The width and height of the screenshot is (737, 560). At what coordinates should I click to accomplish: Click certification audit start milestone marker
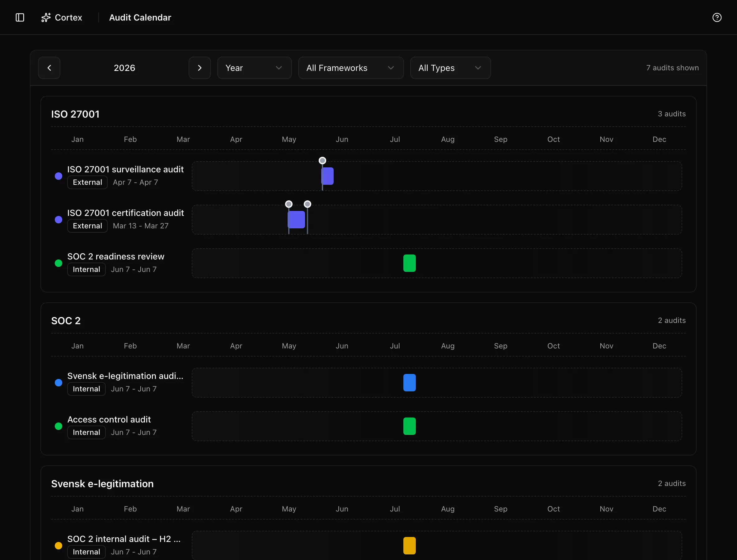(289, 204)
